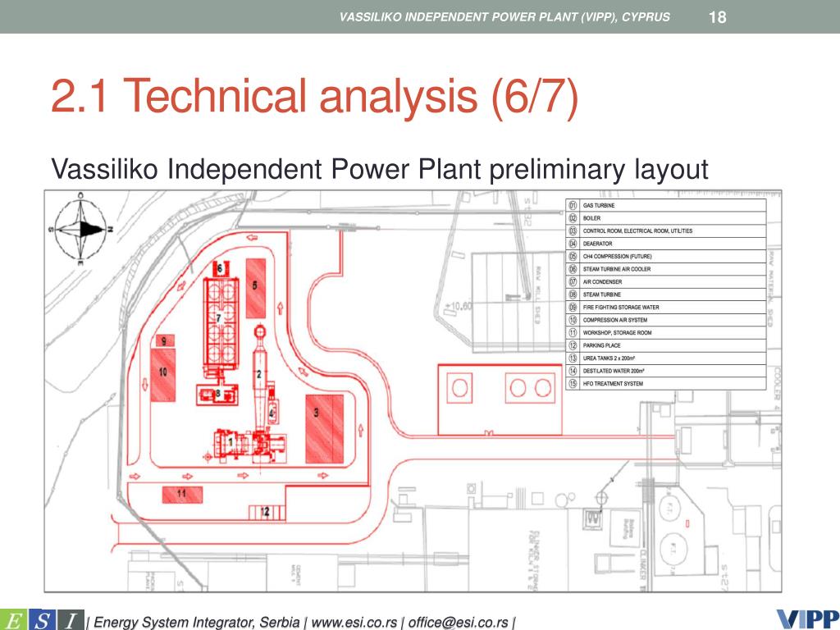Click 'Energy System Integrator, Serbia' footer text
840x630 pixels.
click(x=197, y=623)
